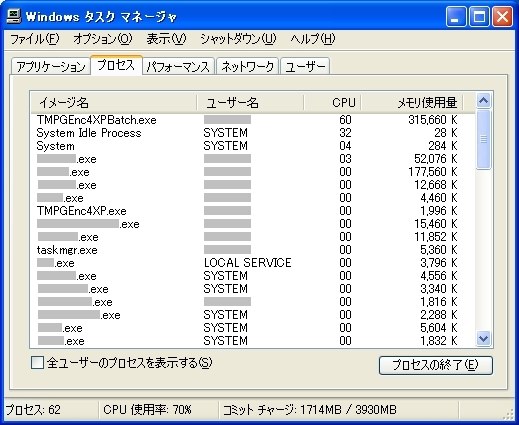
Task: Minimize the Task Manager window
Action: click(x=456, y=16)
